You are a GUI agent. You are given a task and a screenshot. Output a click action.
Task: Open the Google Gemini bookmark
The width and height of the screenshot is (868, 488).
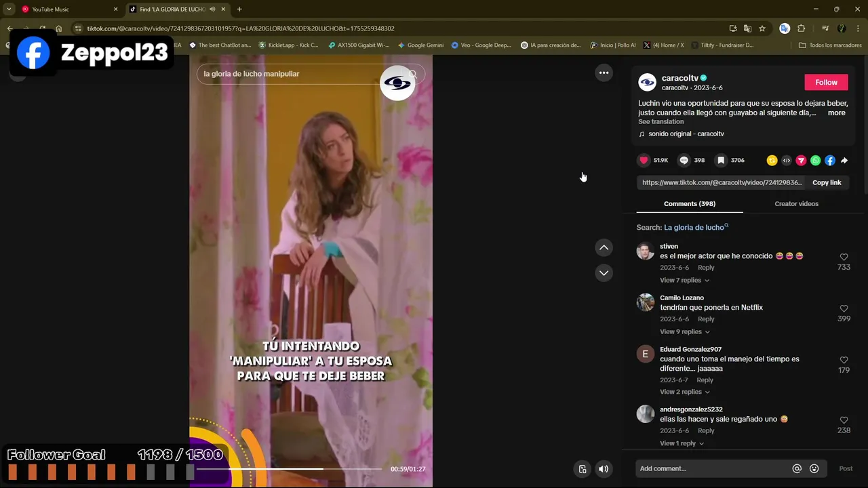(x=420, y=45)
